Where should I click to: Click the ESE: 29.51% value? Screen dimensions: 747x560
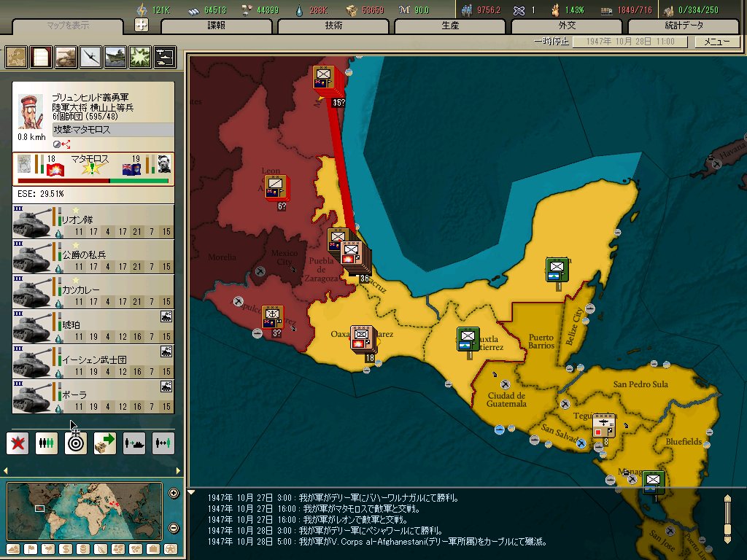41,194
